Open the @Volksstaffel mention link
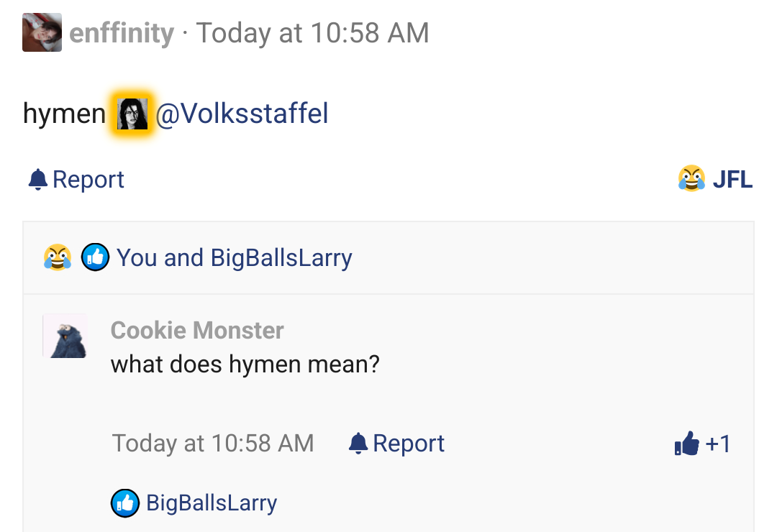Viewport: 777px width, 532px height. point(242,114)
